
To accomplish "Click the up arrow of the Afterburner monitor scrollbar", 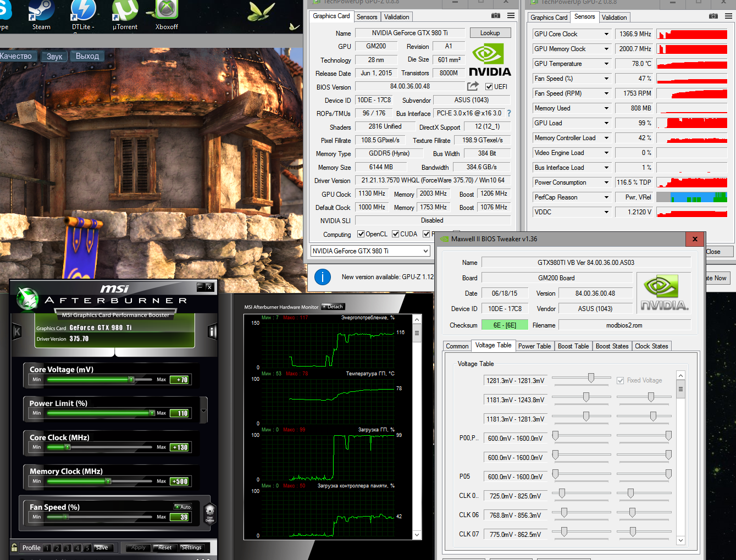I will coord(417,320).
